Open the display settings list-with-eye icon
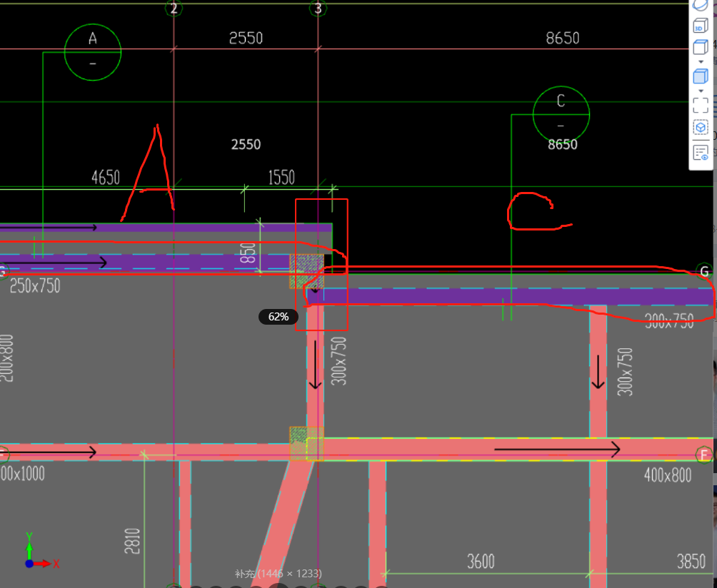This screenshot has height=588, width=717. coord(700,152)
